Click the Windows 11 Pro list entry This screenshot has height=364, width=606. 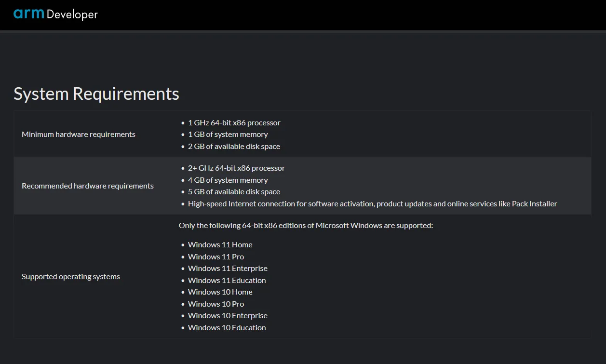(x=216, y=257)
